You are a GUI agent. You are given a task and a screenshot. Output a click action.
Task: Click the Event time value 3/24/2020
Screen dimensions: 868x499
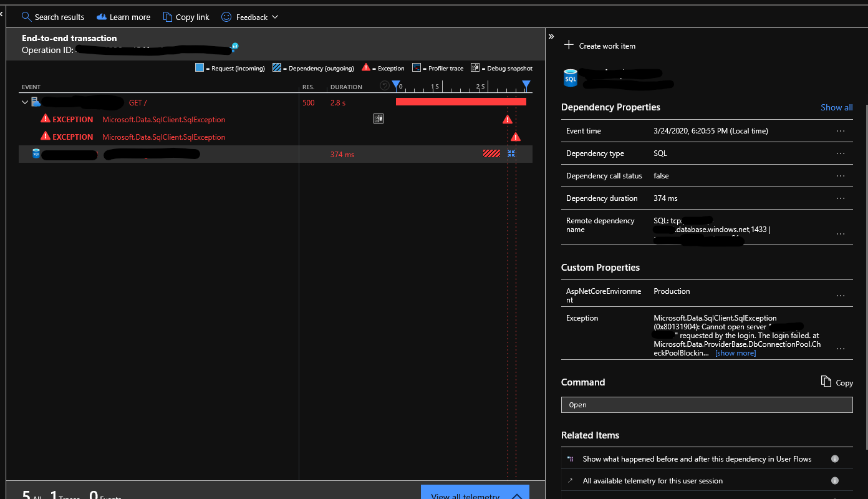711,131
